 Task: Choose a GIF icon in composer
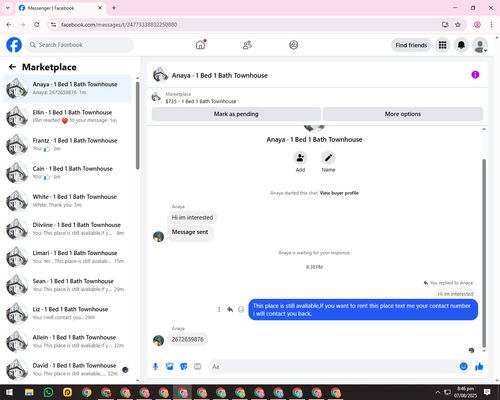(198, 367)
